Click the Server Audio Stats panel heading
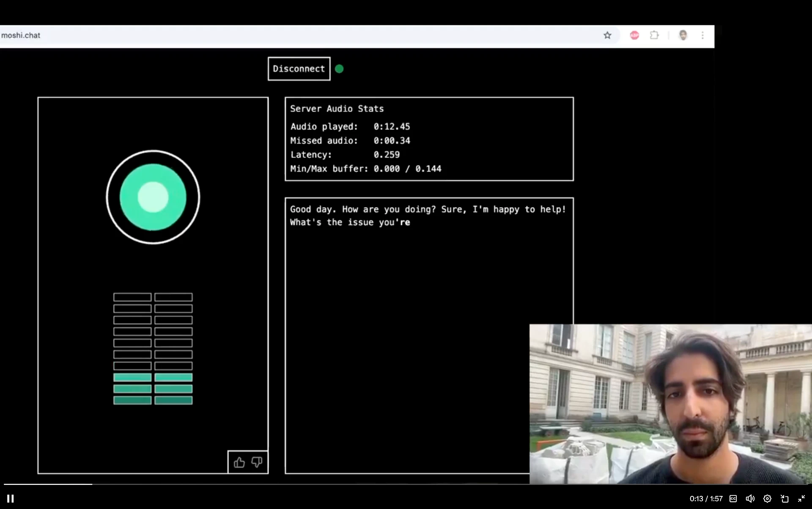This screenshot has height=509, width=812. (x=337, y=109)
